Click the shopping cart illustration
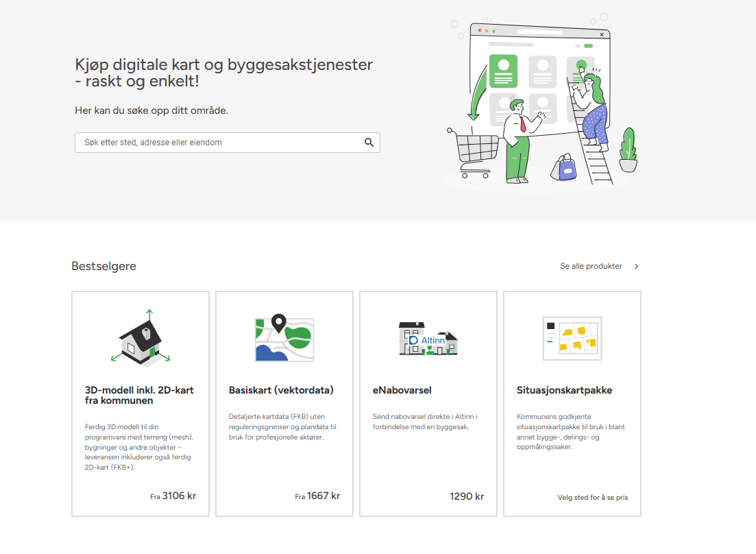Image resolution: width=756 pixels, height=554 pixels. pos(472,151)
